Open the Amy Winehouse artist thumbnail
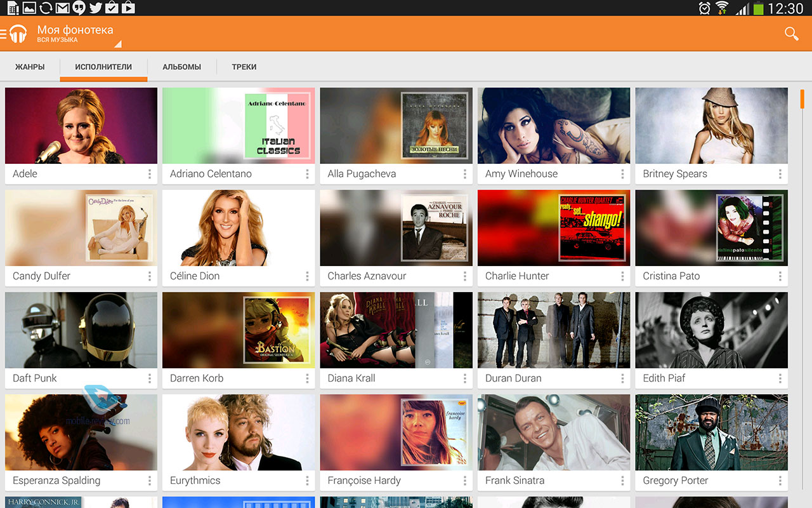 click(x=554, y=126)
